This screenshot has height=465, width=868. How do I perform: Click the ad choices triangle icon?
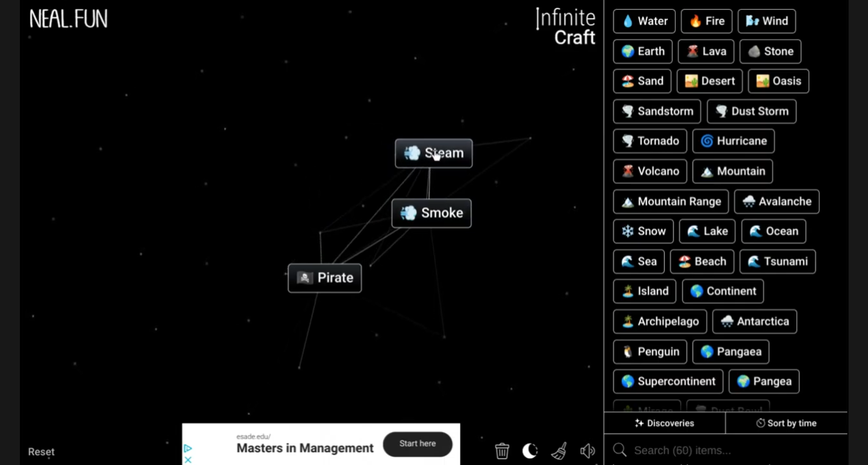tap(188, 448)
